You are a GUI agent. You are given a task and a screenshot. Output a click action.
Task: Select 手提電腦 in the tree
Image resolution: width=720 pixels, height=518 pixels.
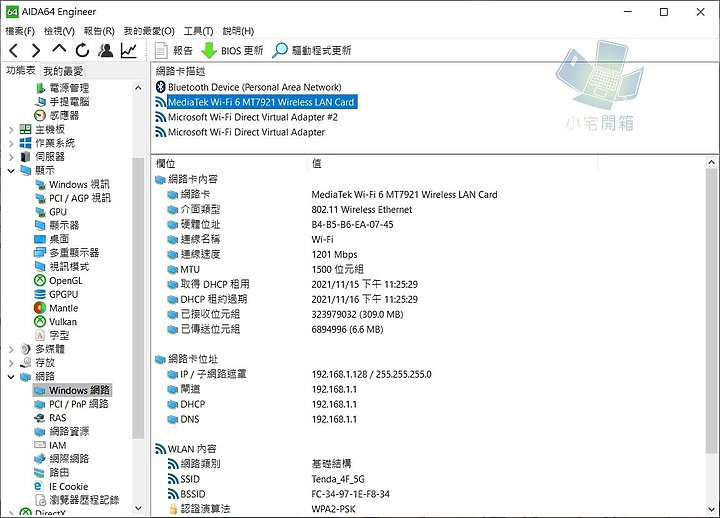click(x=69, y=101)
